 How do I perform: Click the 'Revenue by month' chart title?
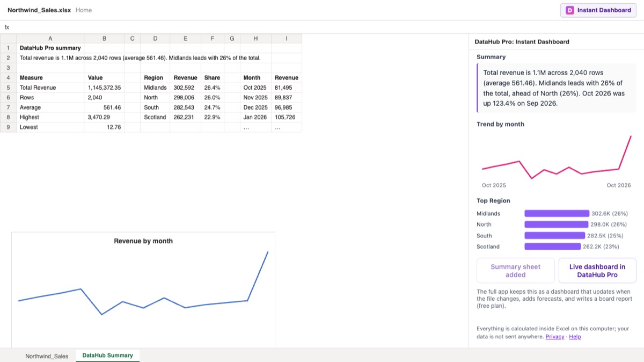143,241
